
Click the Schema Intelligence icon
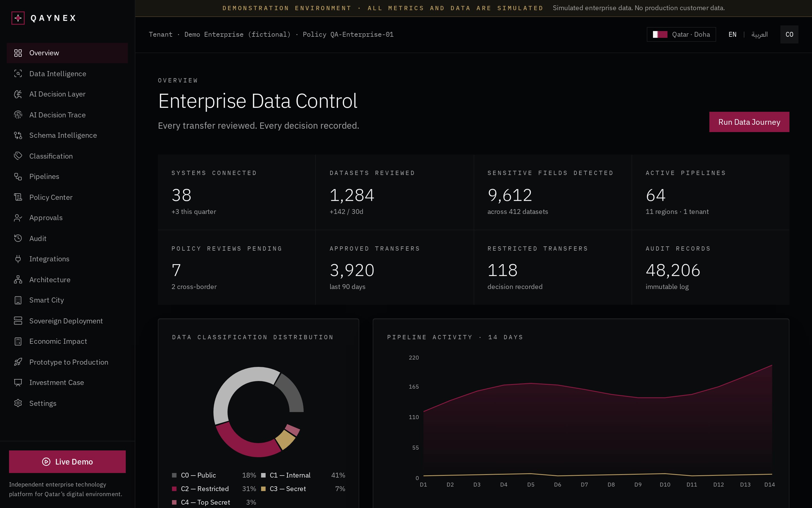tap(18, 135)
